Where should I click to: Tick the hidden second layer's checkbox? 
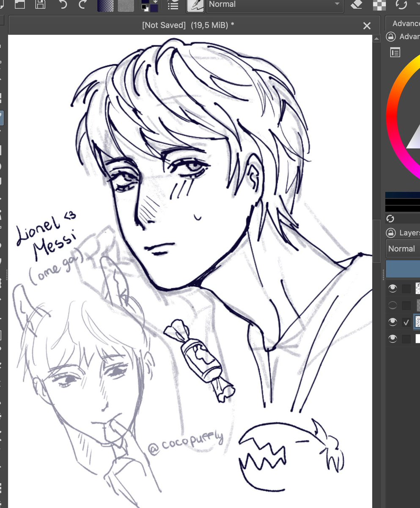click(406, 305)
